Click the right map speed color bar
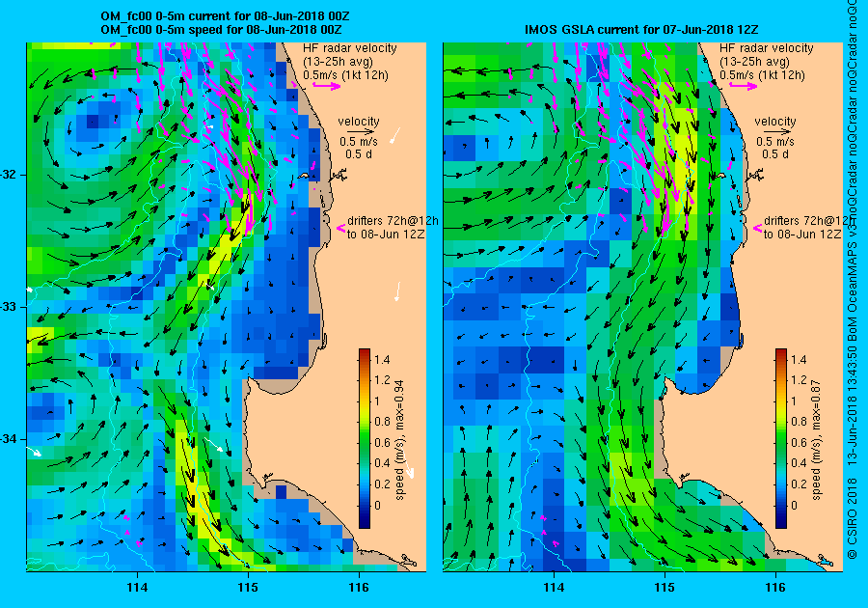Screen dimensions: 868x608 (781, 438)
